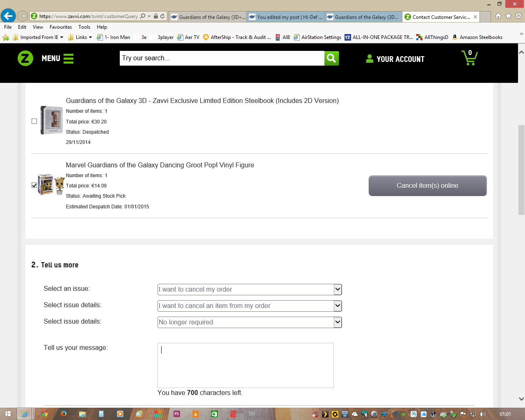This screenshot has width=525, height=420.
Task: Open Aer TV bookmark
Action: pos(188,37)
